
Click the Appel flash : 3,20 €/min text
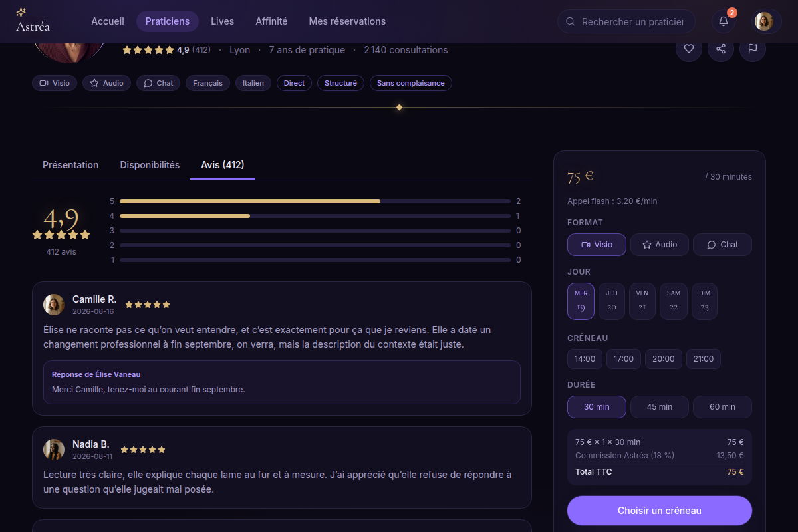[612, 201]
